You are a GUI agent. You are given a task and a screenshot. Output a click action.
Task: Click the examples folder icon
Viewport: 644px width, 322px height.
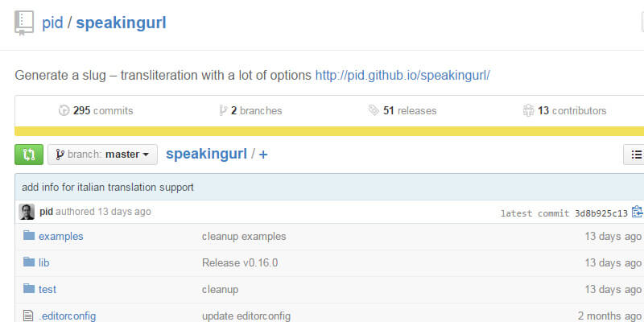tap(30, 236)
